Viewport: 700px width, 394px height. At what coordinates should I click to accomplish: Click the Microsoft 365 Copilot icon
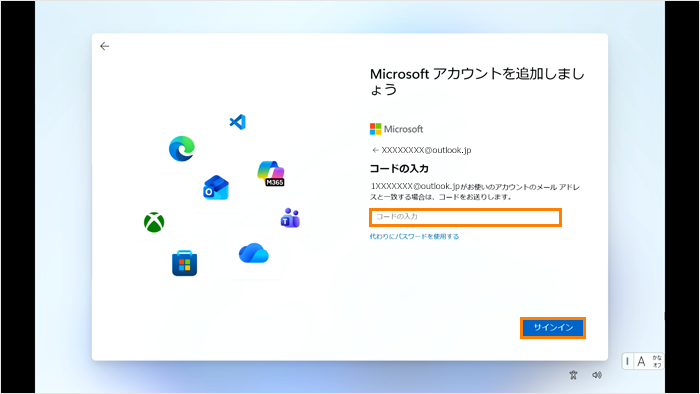(271, 173)
